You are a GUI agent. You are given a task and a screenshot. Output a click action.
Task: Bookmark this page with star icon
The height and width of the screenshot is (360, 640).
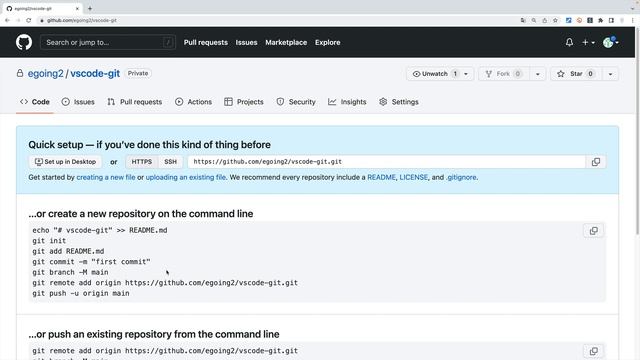click(x=555, y=20)
